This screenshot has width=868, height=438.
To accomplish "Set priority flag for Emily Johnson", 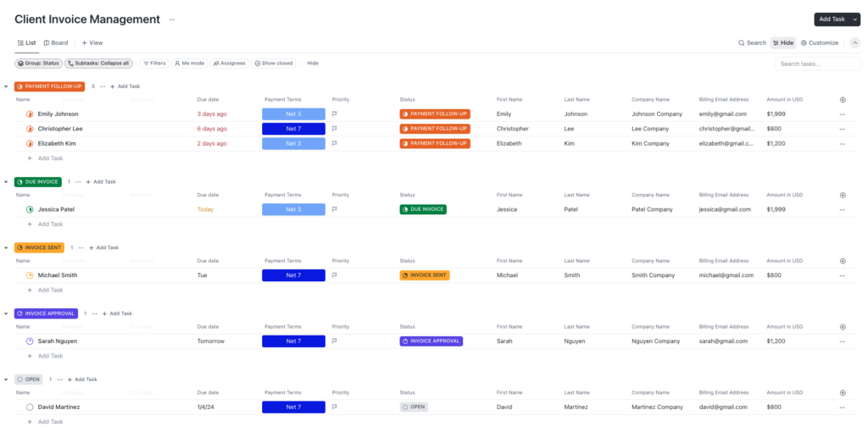I will pos(334,114).
